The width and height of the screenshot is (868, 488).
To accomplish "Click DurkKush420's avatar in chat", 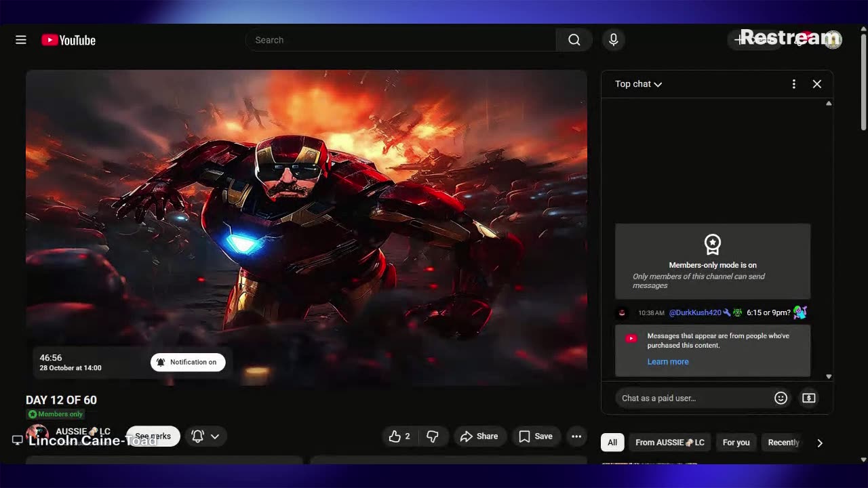I will pyautogui.click(x=623, y=312).
